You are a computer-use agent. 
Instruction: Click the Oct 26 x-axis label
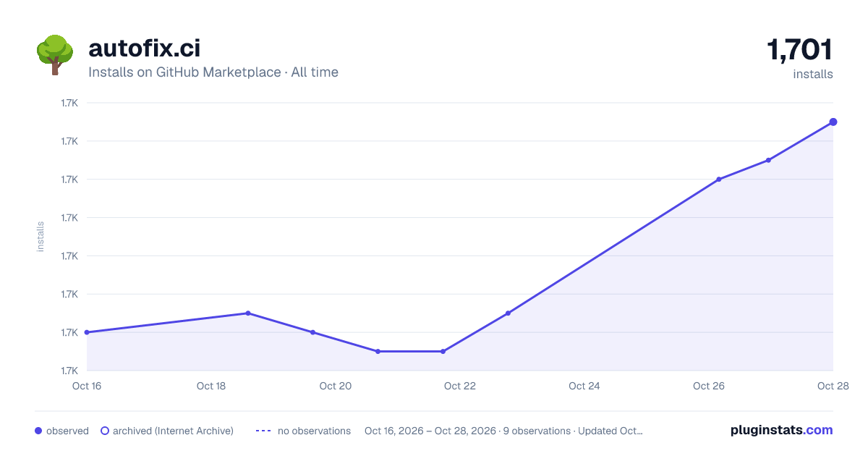coord(709,386)
